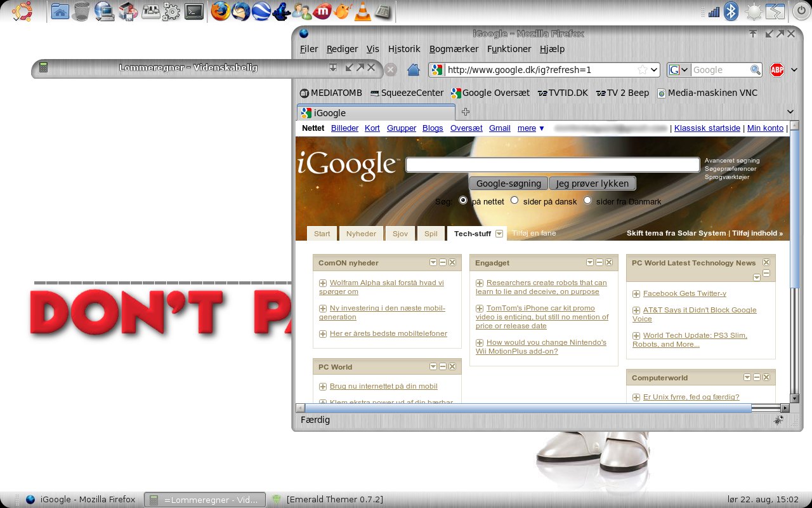The height and width of the screenshot is (508, 812).
Task: Select the 'sider fra Danmark' radio button
Action: pyautogui.click(x=587, y=200)
